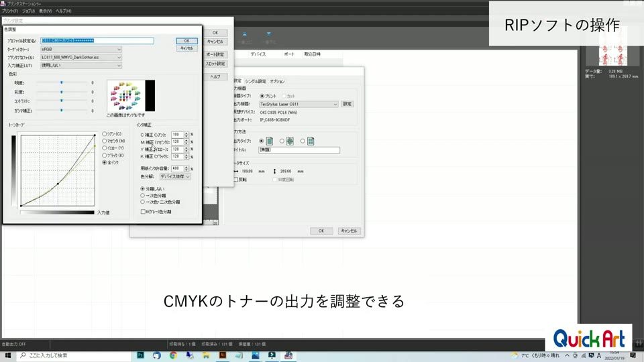Viewport: 644px width, 362px height.
Task: Step the K補正 (Black) spinner
Action: tap(186, 156)
